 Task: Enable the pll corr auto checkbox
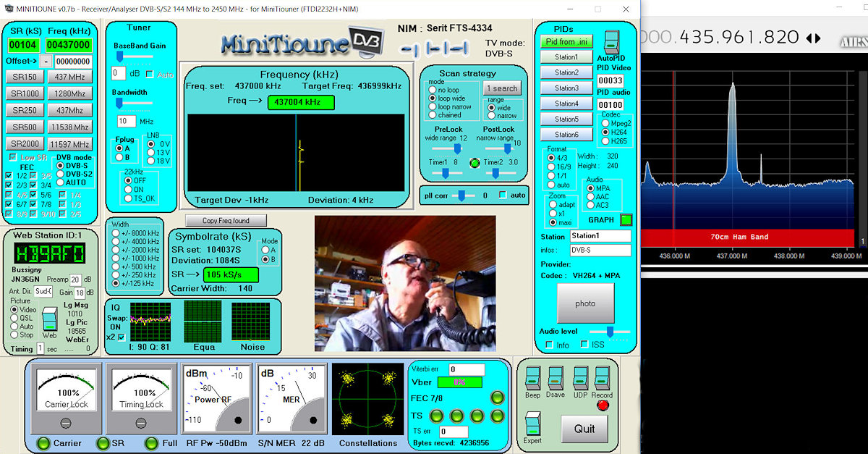click(503, 196)
